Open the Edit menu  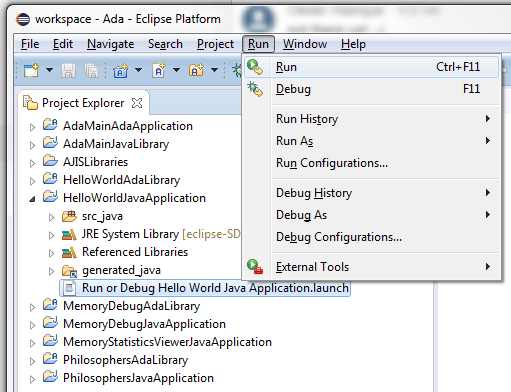click(63, 44)
